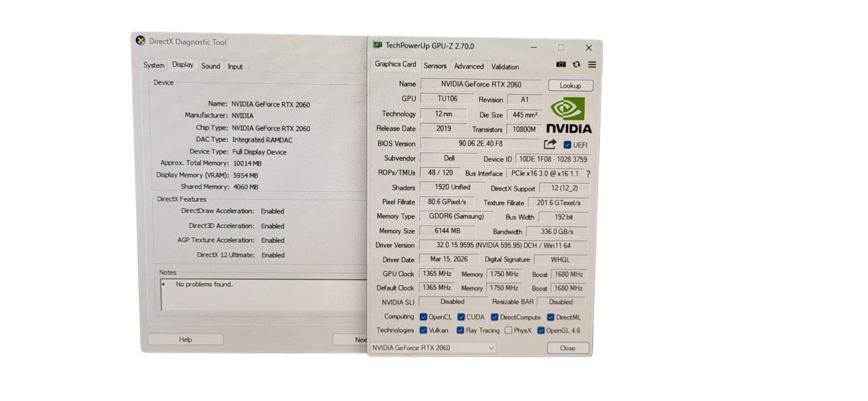This screenshot has width=868, height=401.
Task: Click the Subvendor Dell field
Action: coord(449,158)
